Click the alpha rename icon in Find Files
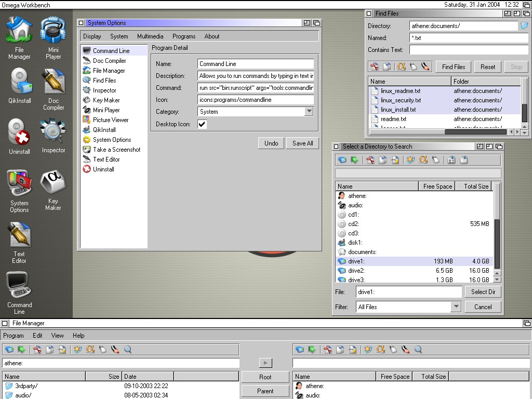Screen dimensions: 532x399 pos(402,66)
